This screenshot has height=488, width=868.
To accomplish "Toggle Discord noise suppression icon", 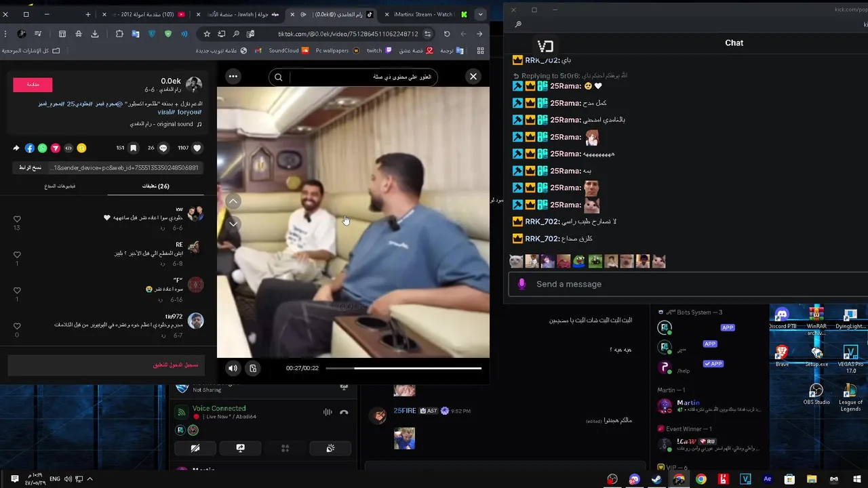I will pos(328,412).
